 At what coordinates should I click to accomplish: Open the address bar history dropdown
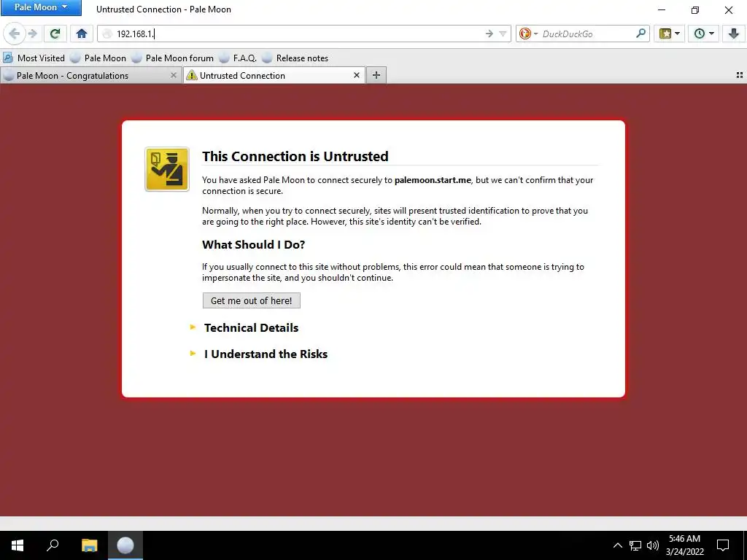tap(503, 34)
